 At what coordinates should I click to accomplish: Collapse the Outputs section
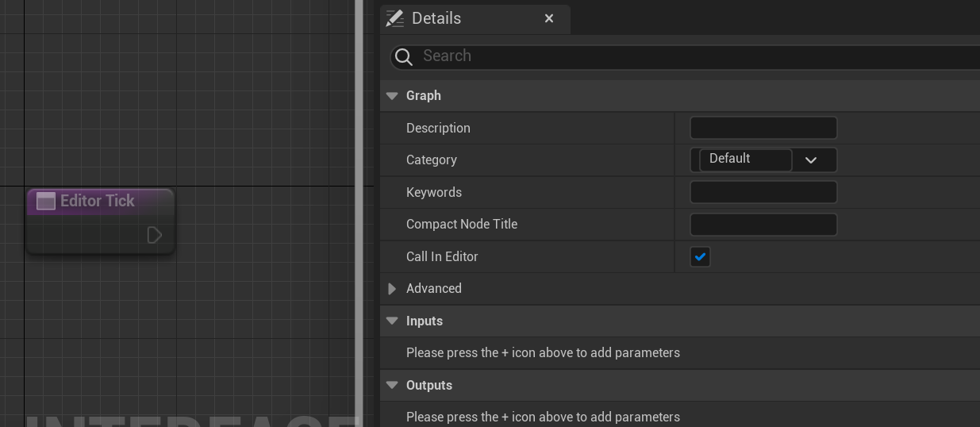click(x=392, y=385)
